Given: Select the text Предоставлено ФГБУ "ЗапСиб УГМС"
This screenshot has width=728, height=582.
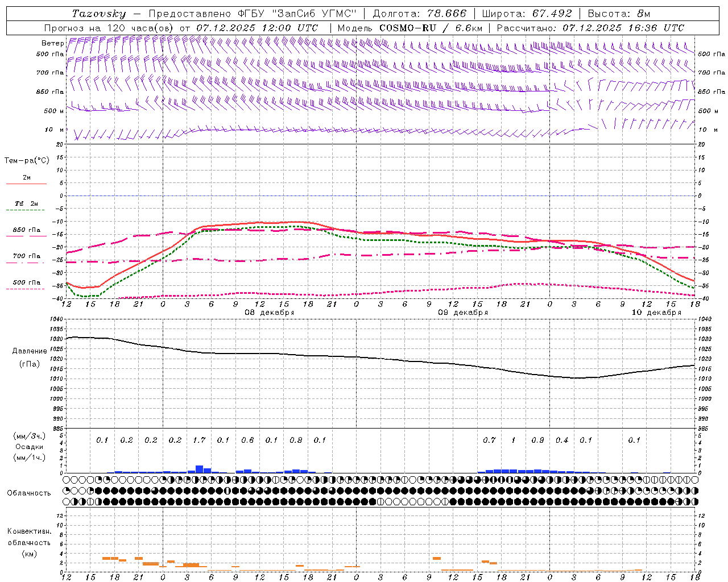Looking at the screenshot, I should pos(252,14).
